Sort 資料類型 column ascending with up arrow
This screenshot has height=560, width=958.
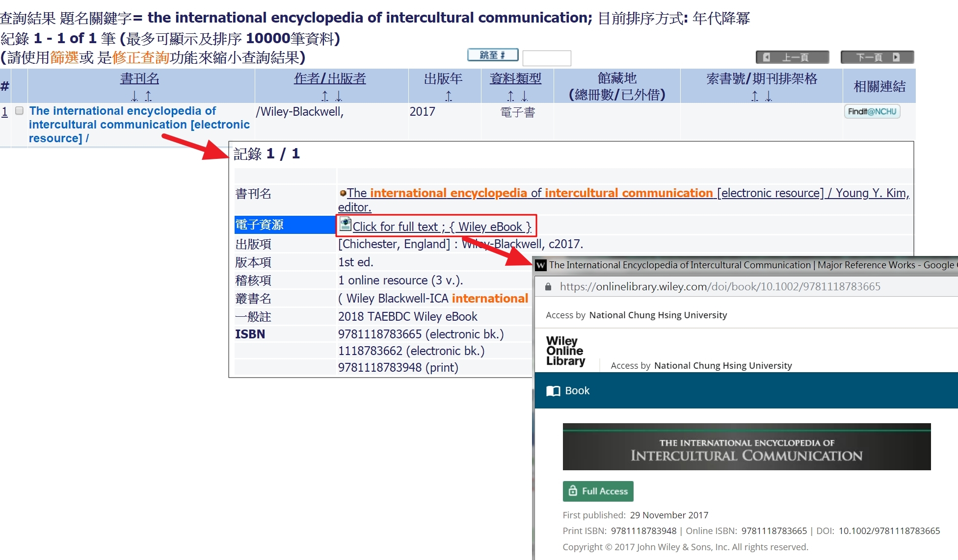pyautogui.click(x=510, y=96)
